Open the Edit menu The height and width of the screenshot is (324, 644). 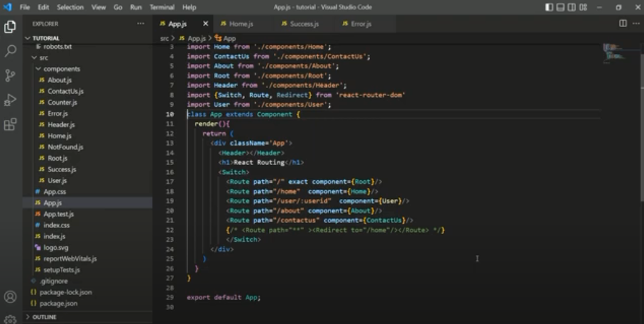pyautogui.click(x=43, y=7)
